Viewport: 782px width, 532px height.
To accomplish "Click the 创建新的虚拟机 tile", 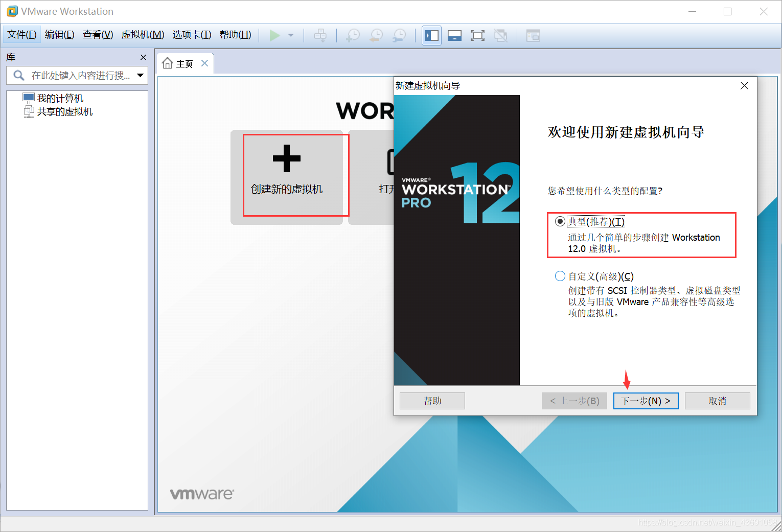I will pos(287,177).
